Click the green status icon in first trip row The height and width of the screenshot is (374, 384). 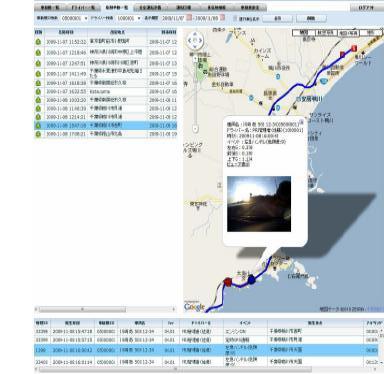click(x=38, y=42)
